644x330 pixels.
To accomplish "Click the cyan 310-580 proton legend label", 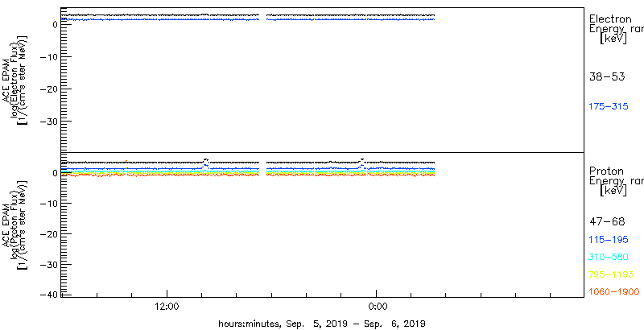I will 609,257.
